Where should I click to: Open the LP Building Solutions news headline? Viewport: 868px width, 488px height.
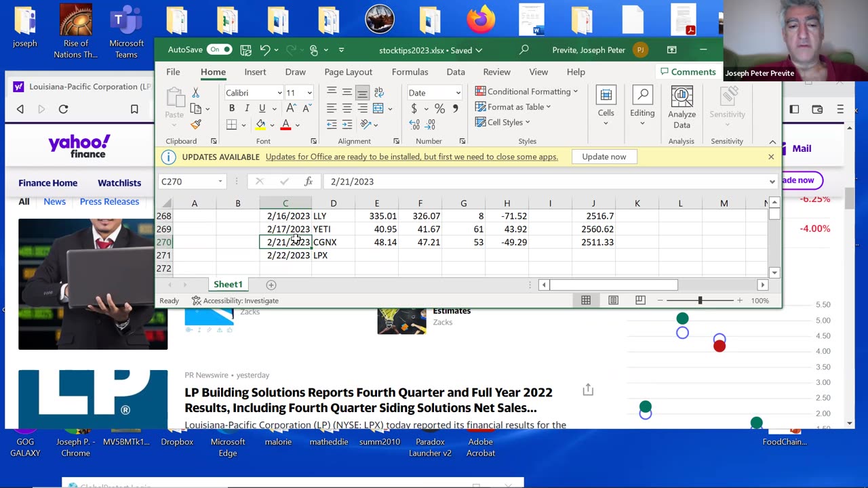[369, 400]
